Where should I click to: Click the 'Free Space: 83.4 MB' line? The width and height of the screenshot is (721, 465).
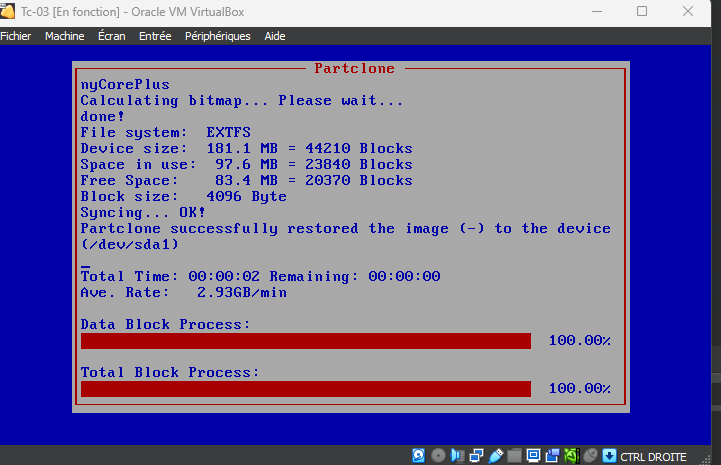[246, 180]
